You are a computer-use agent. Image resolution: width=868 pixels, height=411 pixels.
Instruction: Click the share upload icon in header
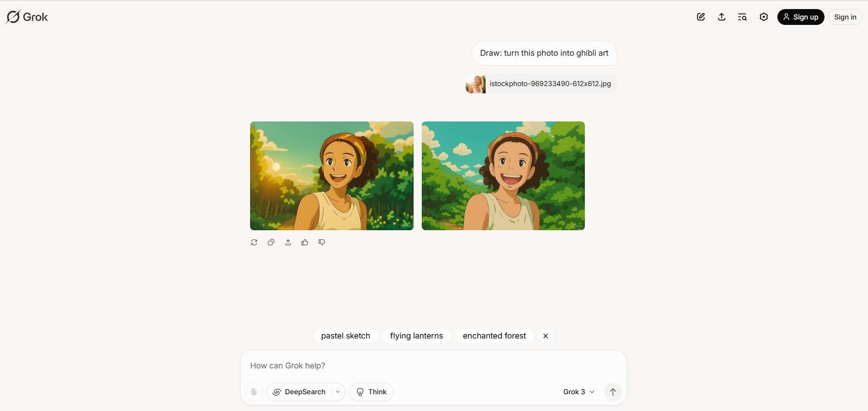(722, 17)
